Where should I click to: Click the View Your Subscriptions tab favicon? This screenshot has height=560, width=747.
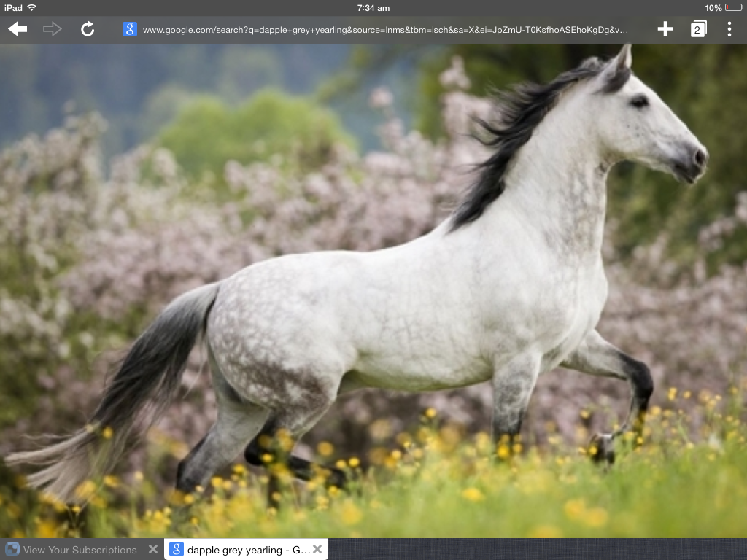[x=12, y=550]
